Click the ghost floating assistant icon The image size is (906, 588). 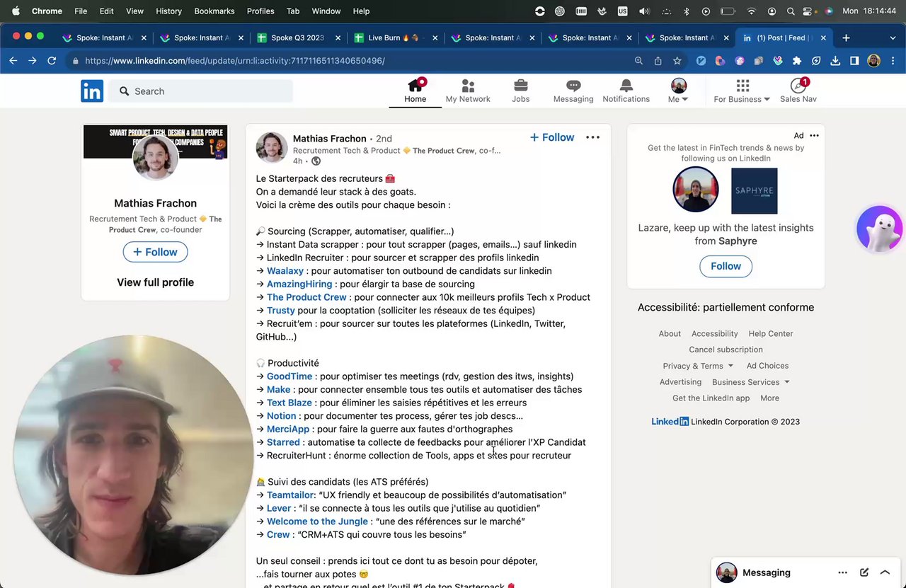pyautogui.click(x=879, y=229)
